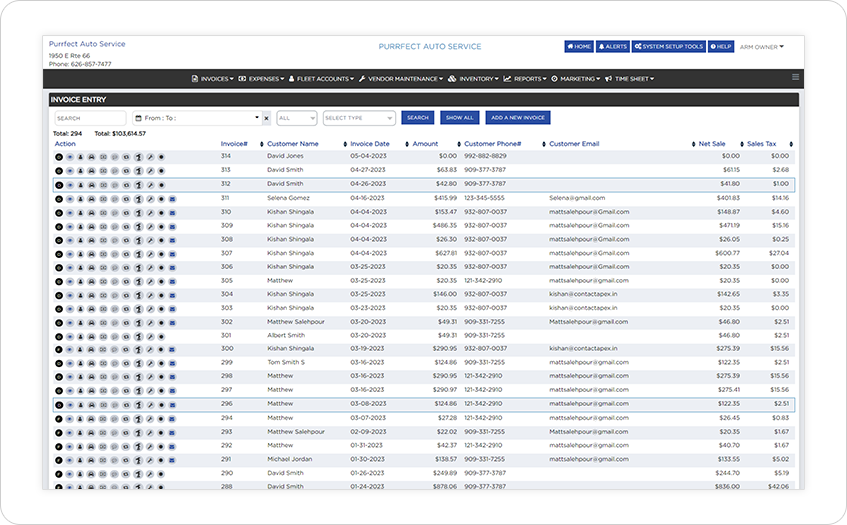
Task: Click customer name Tom Smith S
Action: tap(286, 363)
